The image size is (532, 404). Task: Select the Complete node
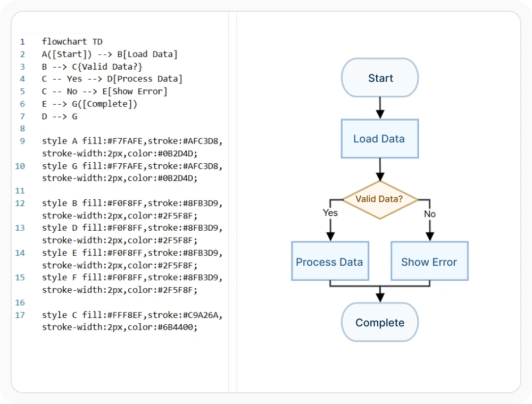pyautogui.click(x=380, y=322)
